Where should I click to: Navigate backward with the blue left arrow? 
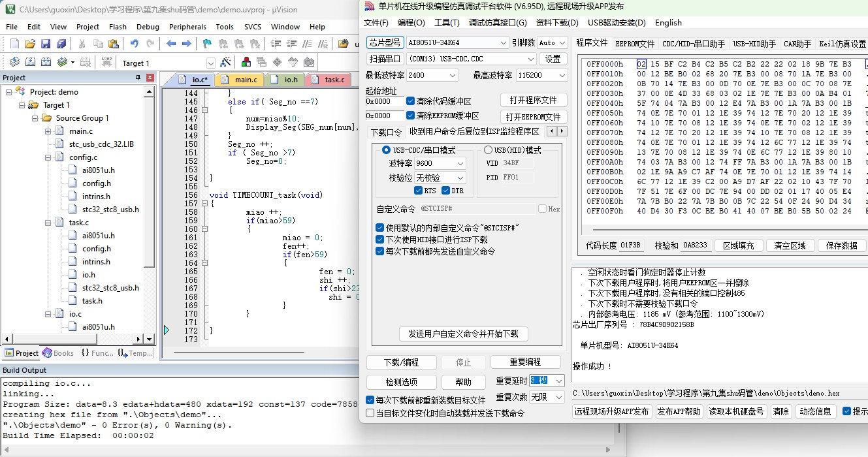(x=171, y=44)
